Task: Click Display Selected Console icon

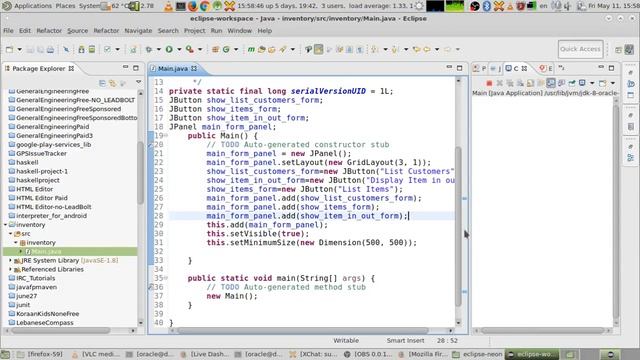Action: pyautogui.click(x=582, y=83)
